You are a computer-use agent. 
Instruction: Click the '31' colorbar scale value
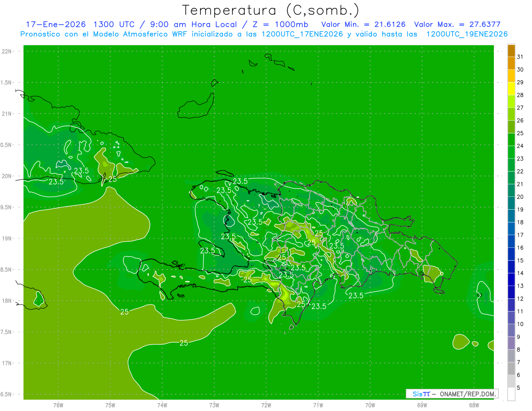[x=520, y=57]
